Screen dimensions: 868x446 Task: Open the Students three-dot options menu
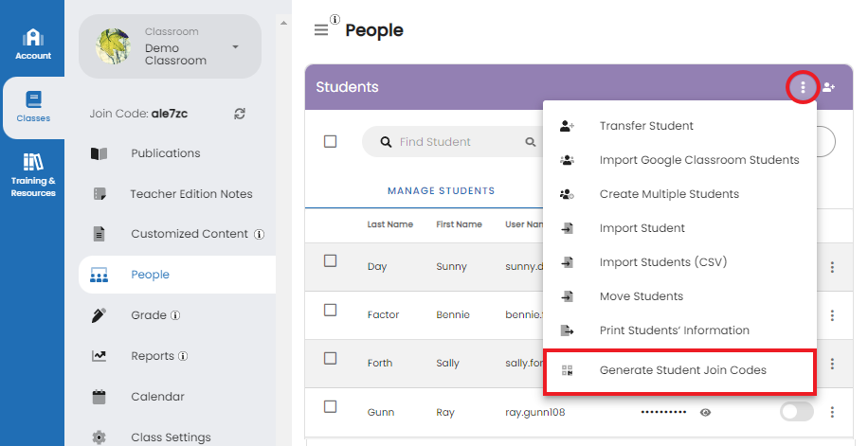pos(803,87)
